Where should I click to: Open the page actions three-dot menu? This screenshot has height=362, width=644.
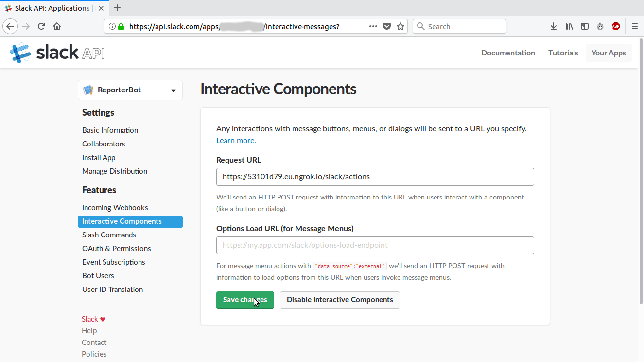pyautogui.click(x=373, y=26)
